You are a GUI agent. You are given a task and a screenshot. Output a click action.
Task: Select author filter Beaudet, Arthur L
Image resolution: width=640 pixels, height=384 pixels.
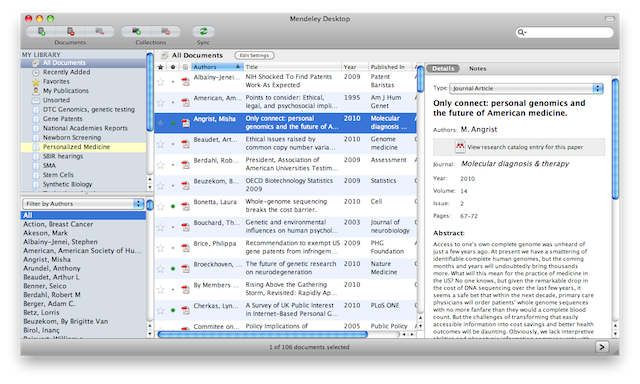coord(83,277)
